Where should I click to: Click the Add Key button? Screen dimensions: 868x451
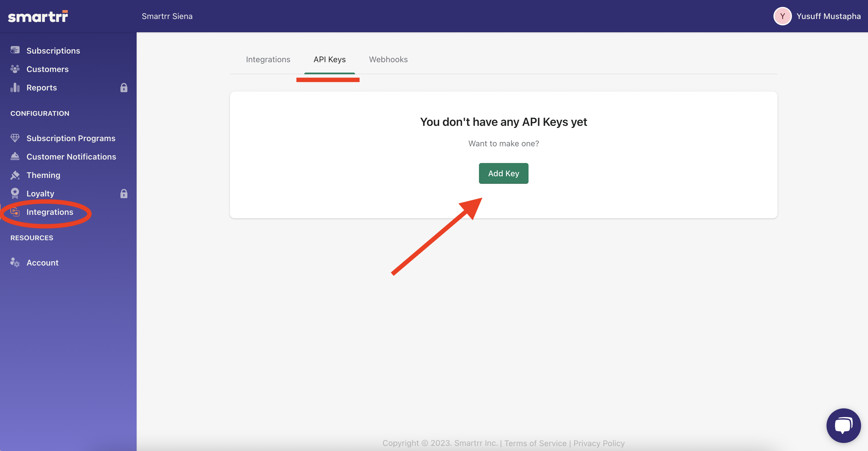(503, 173)
